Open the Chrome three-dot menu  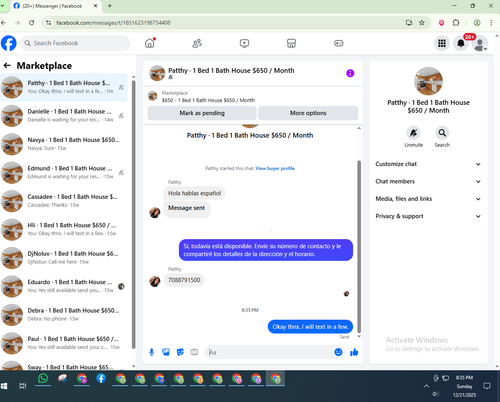tap(491, 23)
